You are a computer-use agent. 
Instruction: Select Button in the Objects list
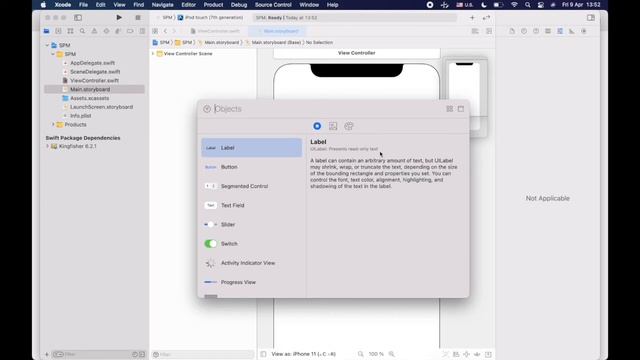(x=252, y=167)
